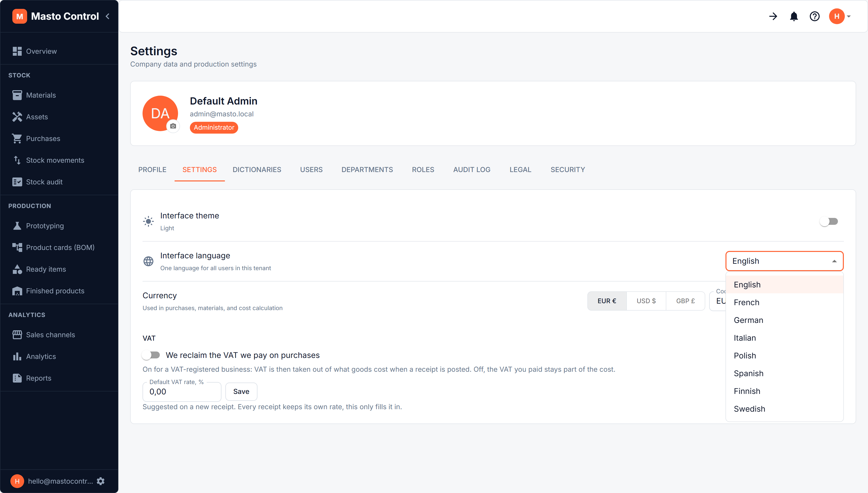Open Overview in the sidebar
The height and width of the screenshot is (493, 868).
(x=59, y=51)
